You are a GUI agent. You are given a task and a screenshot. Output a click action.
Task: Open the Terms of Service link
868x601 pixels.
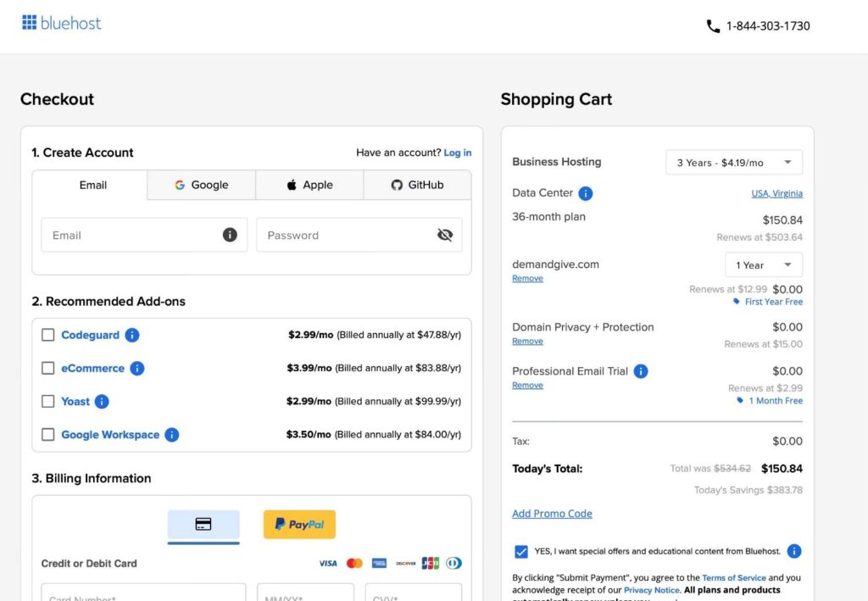[734, 578]
